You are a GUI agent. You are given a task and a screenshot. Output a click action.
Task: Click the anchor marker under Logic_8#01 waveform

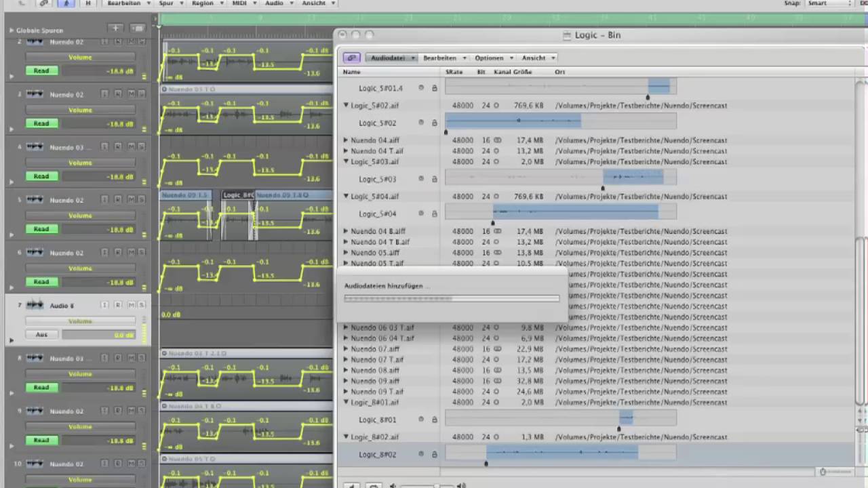tap(619, 428)
